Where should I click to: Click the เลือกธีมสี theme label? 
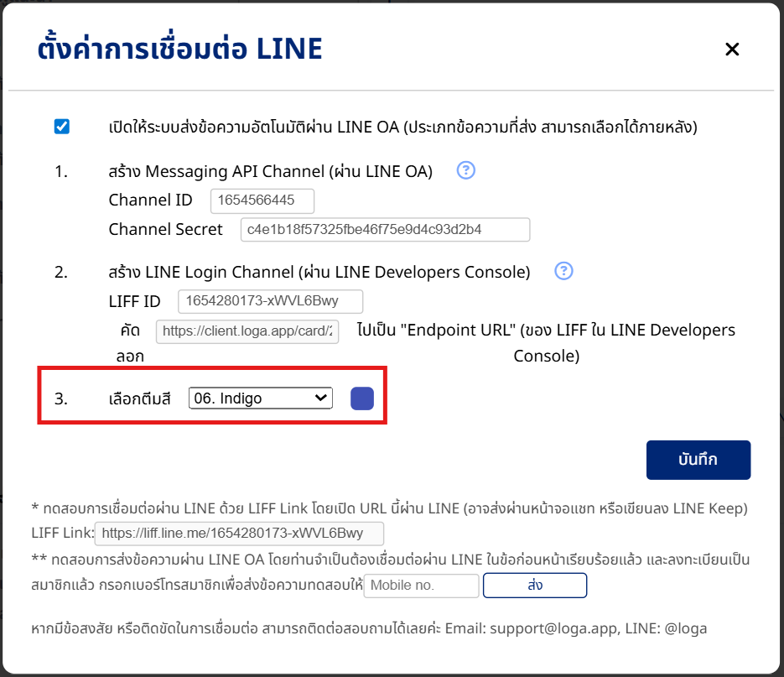139,398
